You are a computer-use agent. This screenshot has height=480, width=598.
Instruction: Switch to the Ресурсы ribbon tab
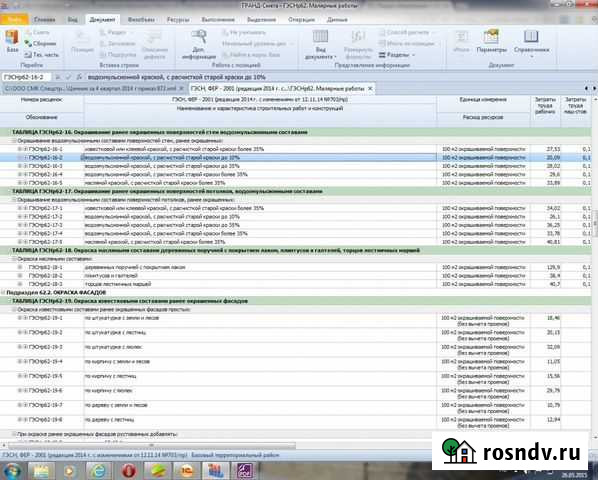click(x=178, y=19)
